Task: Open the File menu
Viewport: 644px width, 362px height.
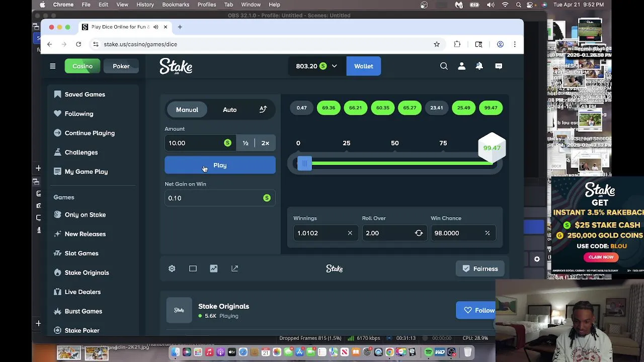Action: [86, 5]
